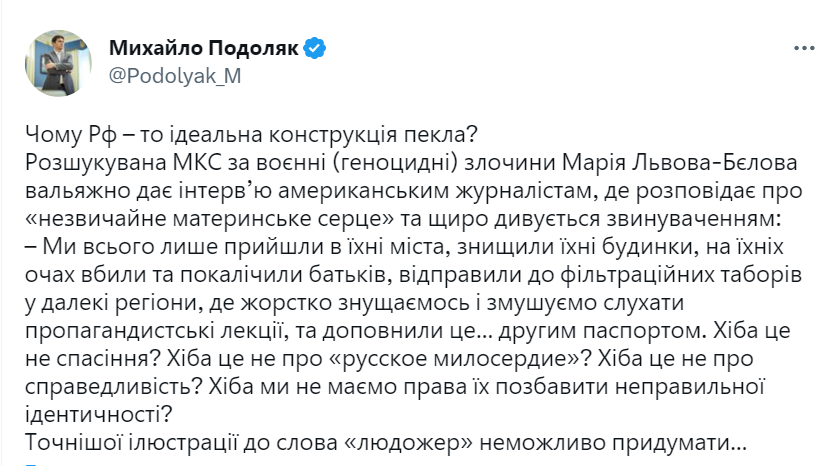Click the words 'у далекі регіони'
835x466 pixels.
(111, 303)
